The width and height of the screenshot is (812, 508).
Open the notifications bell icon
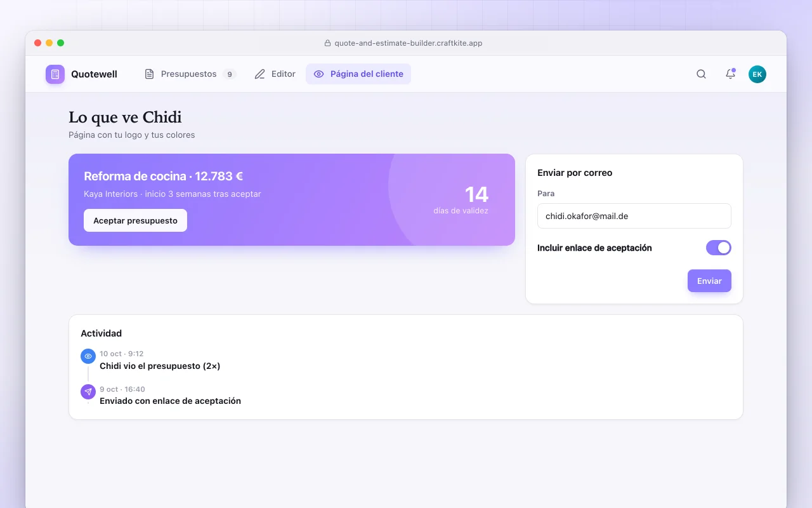(730, 74)
